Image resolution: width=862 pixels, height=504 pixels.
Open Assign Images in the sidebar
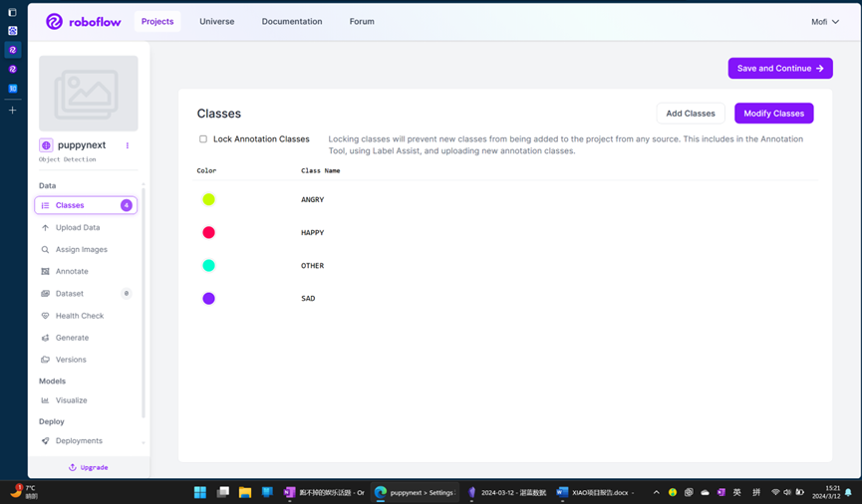(81, 250)
